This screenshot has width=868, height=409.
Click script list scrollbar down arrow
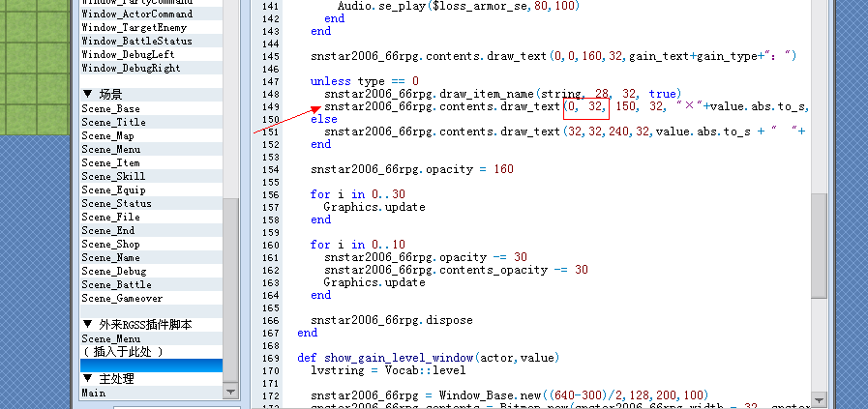(x=229, y=392)
